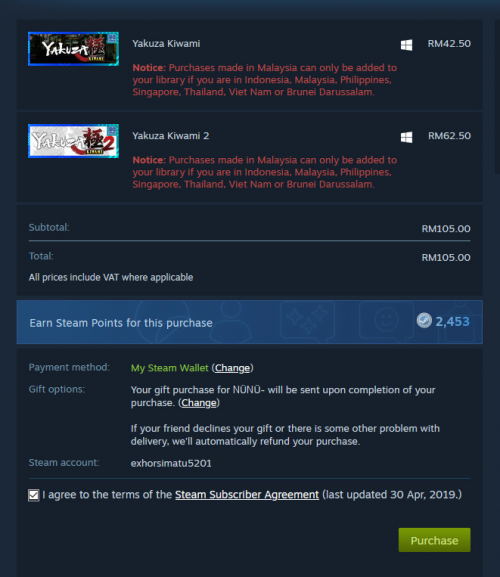
Task: Click the Earn Steam Points banner
Action: 249,322
